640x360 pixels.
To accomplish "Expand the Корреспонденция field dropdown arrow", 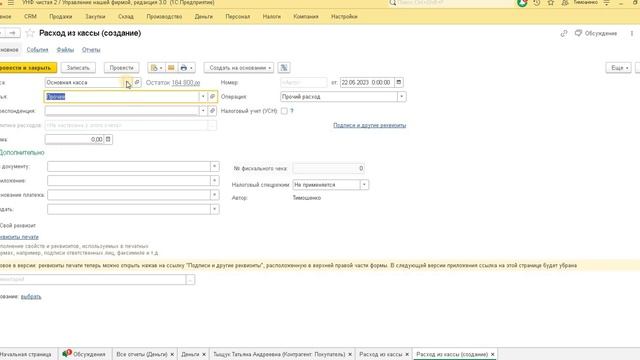I will (203, 111).
